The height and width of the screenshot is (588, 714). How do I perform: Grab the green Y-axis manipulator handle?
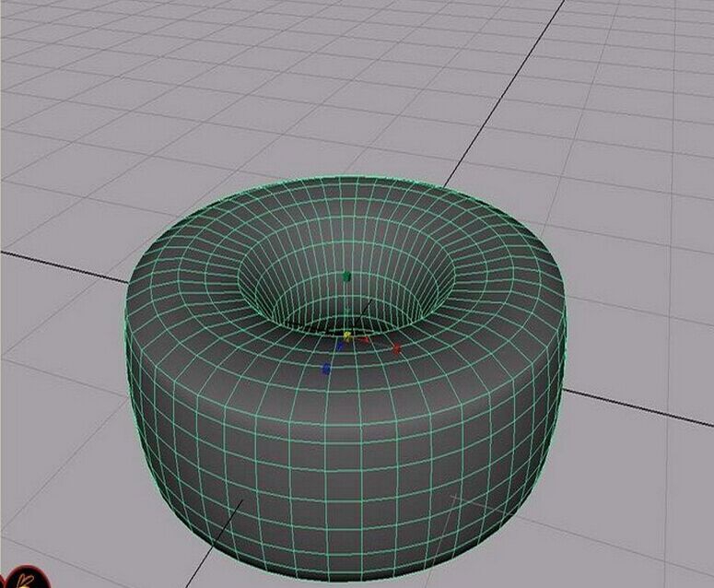[346, 276]
